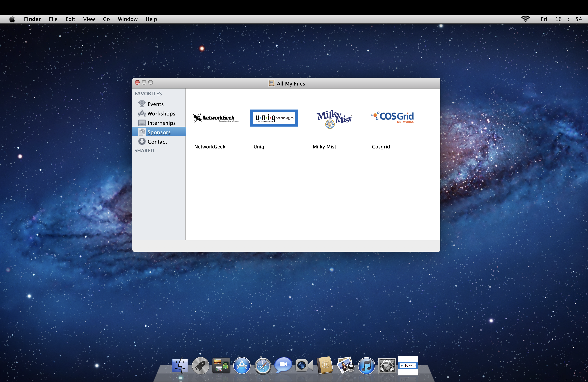Screen dimensions: 588x382
Task: Open the Help menu
Action: click(x=151, y=19)
